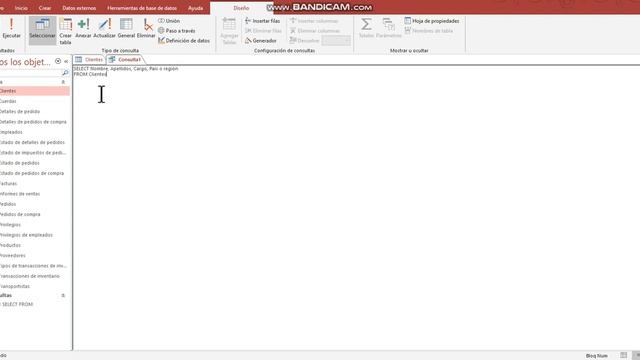Open the Ayuda ribbon tab

tap(196, 8)
